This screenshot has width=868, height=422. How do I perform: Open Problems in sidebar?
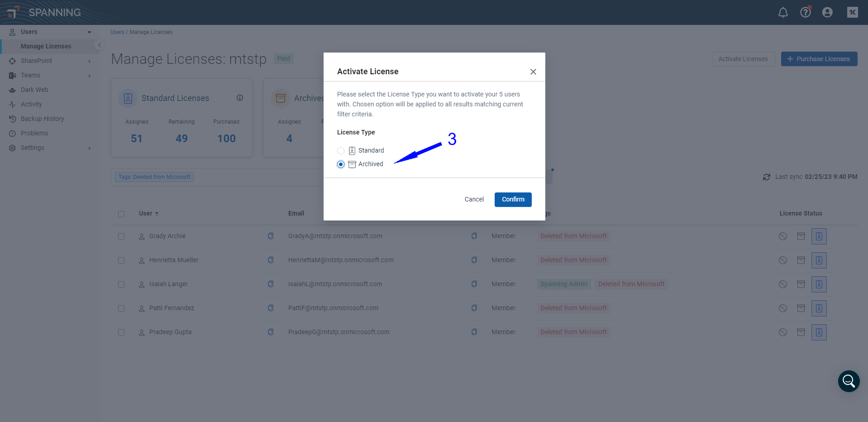(x=34, y=133)
